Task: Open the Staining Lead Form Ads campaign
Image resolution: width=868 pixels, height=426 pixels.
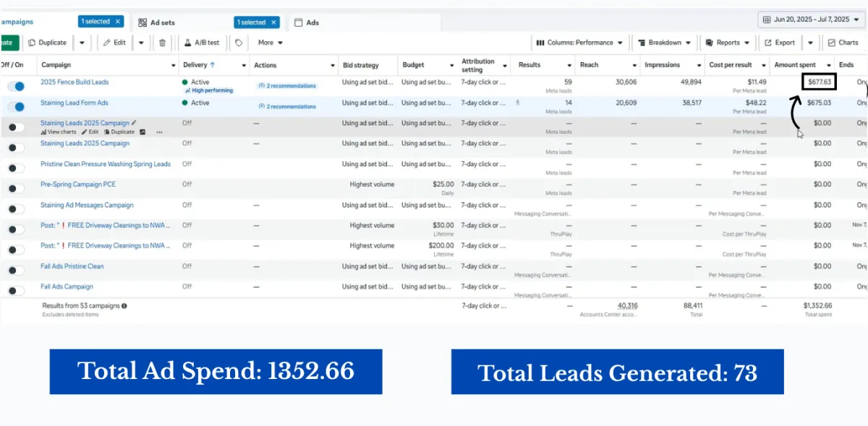Action: [75, 103]
